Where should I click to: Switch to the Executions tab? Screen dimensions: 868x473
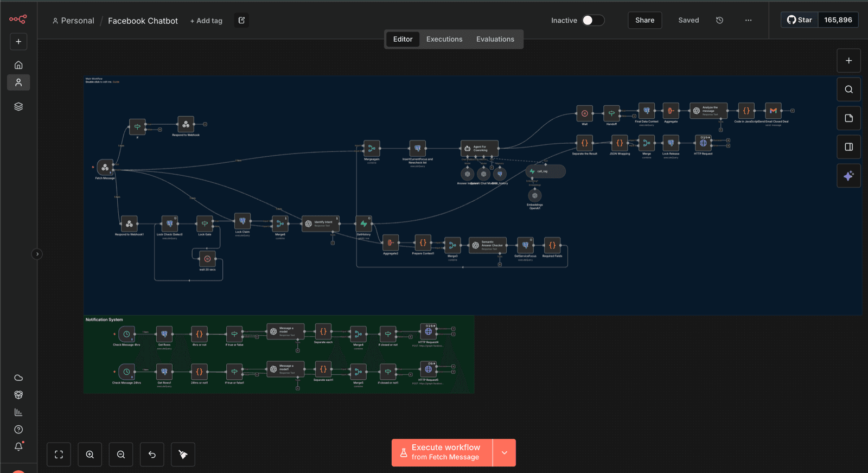click(x=444, y=39)
